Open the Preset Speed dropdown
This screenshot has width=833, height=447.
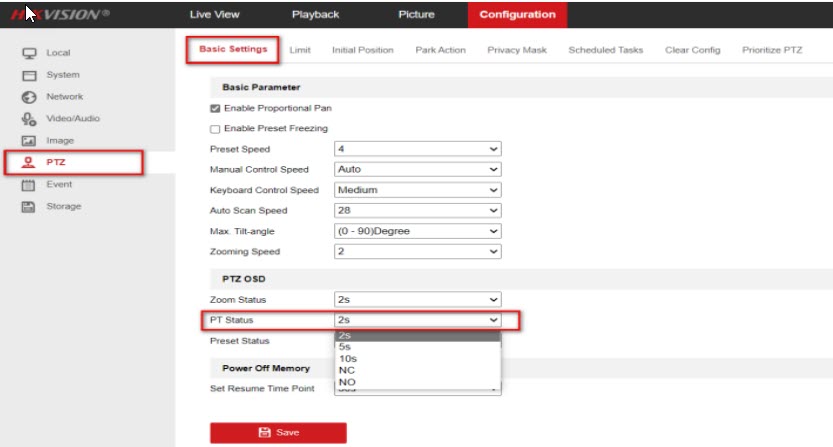[416, 149]
